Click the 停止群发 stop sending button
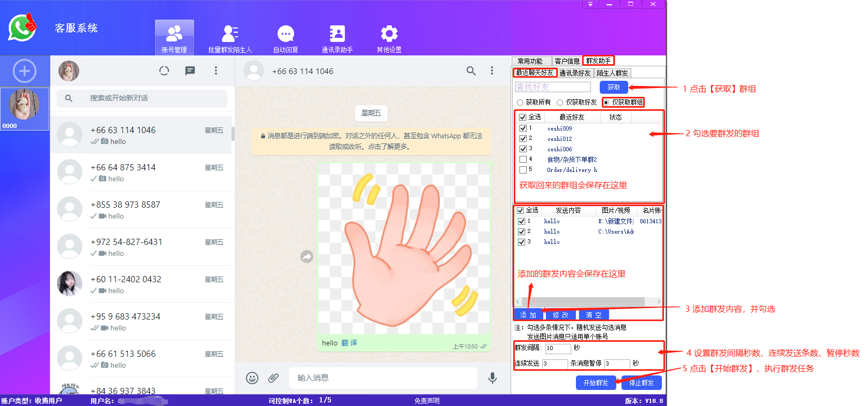Screen dimensions: 868x406 (x=641, y=383)
